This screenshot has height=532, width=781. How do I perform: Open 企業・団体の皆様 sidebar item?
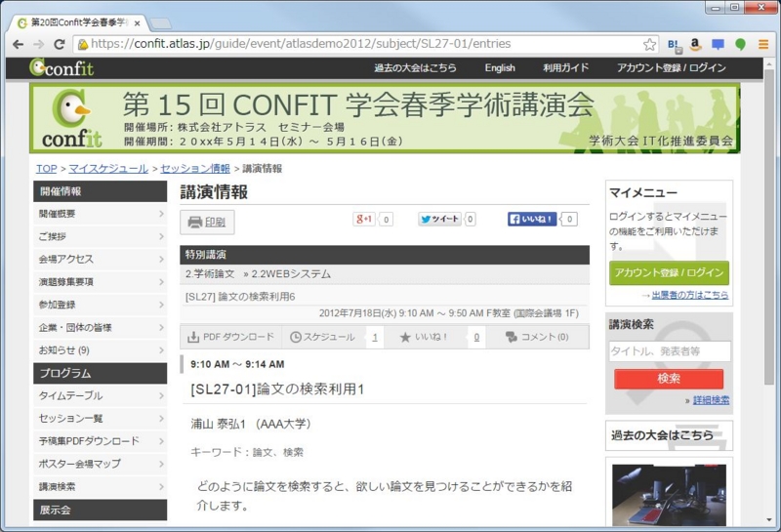101,327
